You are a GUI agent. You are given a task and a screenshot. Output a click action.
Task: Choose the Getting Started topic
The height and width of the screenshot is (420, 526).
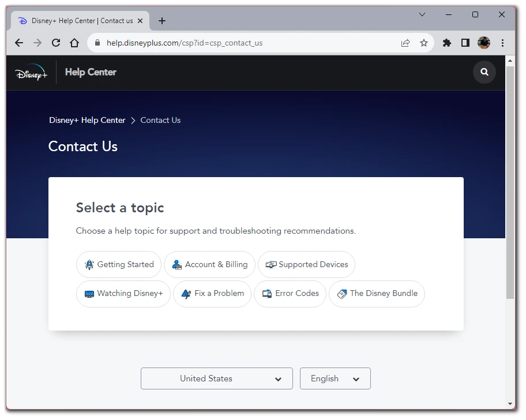[119, 265]
